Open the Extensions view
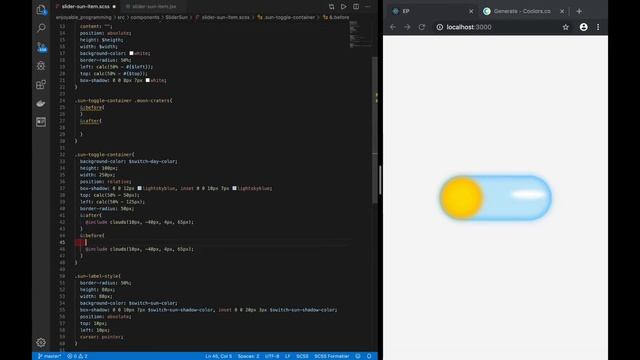Image resolution: width=640 pixels, height=360 pixels. (x=41, y=84)
